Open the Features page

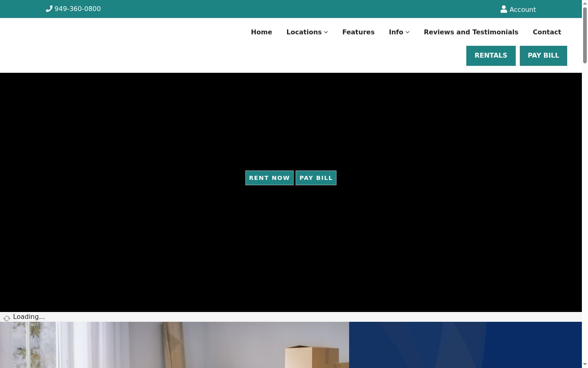point(358,32)
